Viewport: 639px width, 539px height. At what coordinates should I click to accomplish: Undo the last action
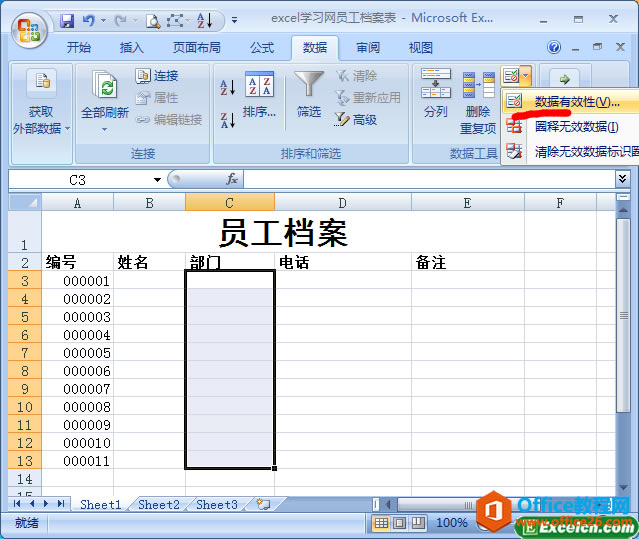coord(88,20)
